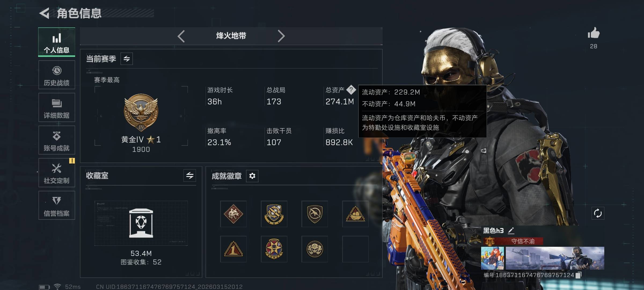The height and width of the screenshot is (290, 644).
Task: Switch to previous mode with left chevron
Action: click(x=181, y=36)
